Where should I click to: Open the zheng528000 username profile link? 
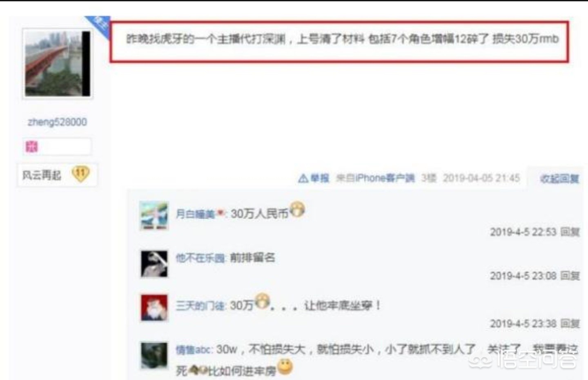(x=57, y=122)
